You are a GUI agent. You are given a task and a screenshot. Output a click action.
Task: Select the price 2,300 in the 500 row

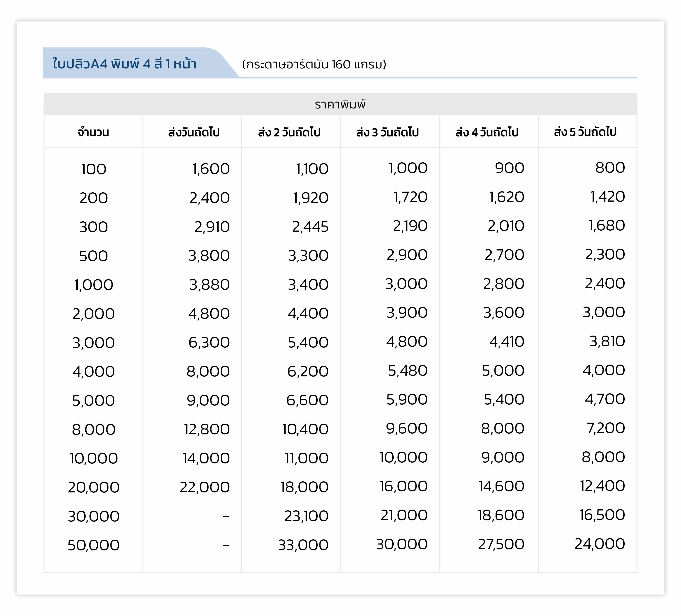coord(605,255)
